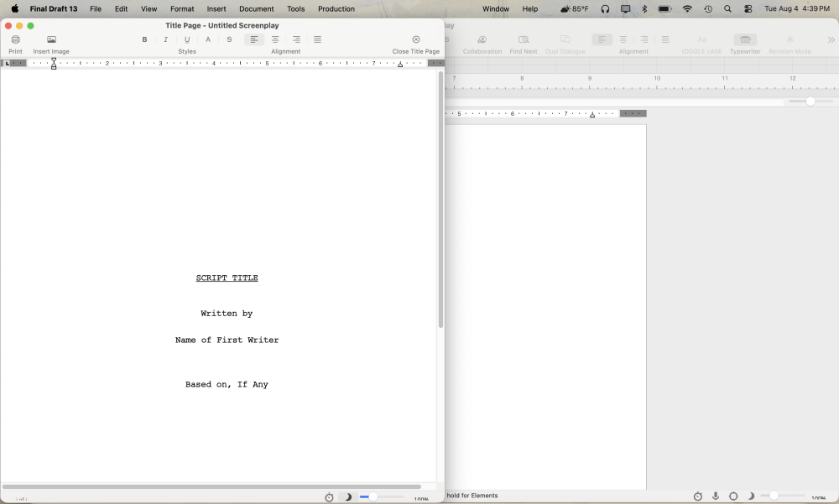Click the focus target icon in screenplay status bar
839x504 pixels.
click(x=733, y=496)
